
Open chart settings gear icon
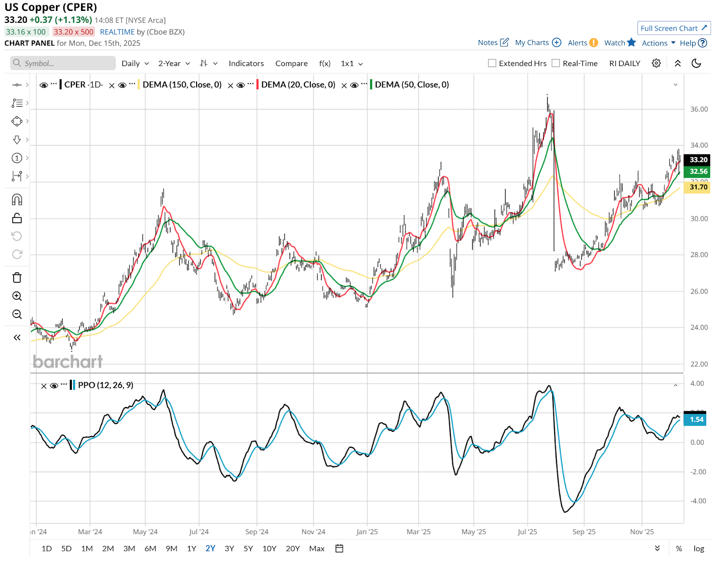[656, 63]
